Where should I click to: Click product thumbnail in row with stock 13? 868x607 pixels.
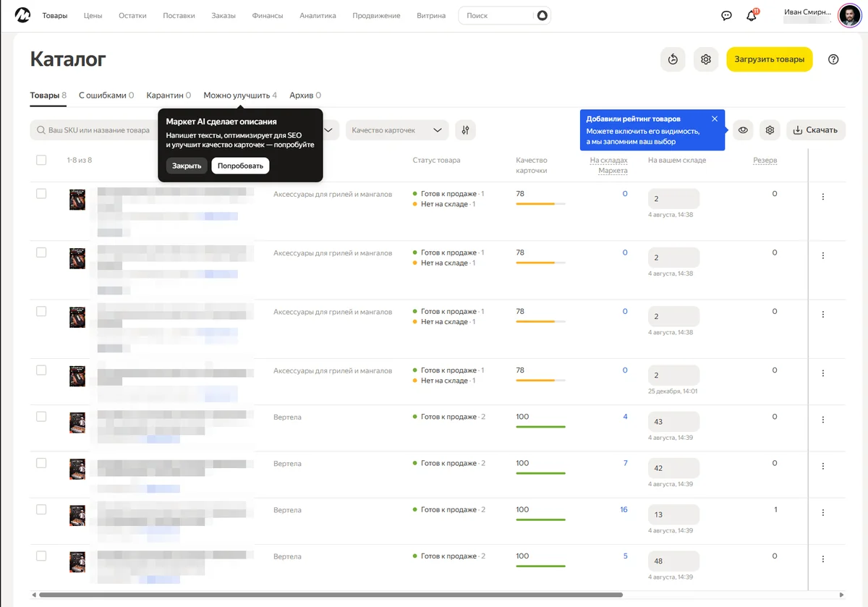[x=77, y=515]
